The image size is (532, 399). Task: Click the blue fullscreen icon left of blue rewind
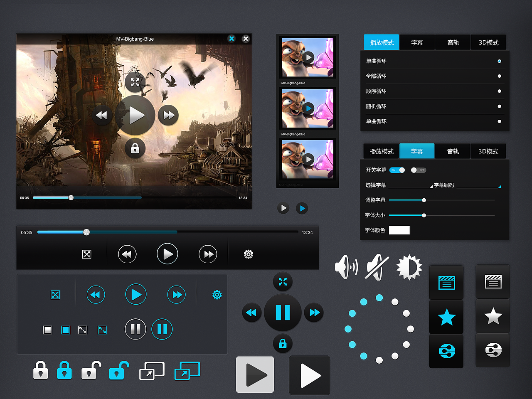click(55, 295)
